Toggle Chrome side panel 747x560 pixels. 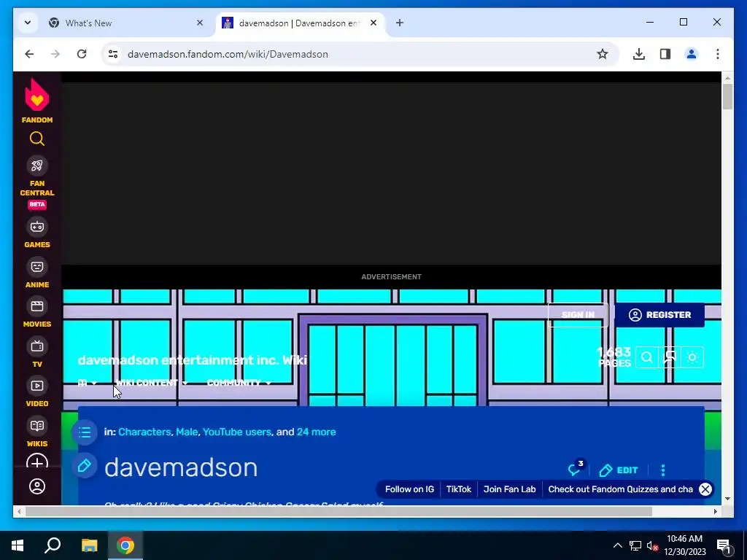(665, 54)
